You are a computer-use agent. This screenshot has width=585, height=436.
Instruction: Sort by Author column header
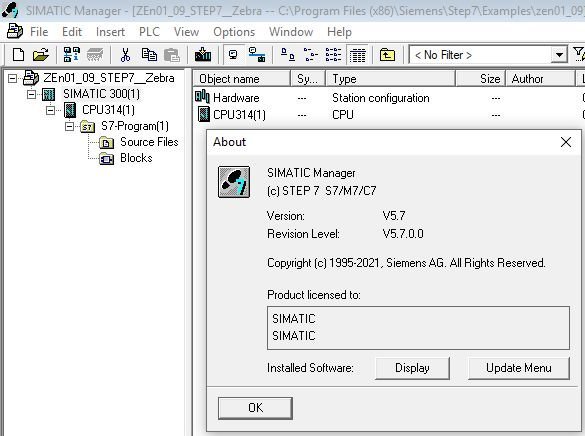pos(540,79)
